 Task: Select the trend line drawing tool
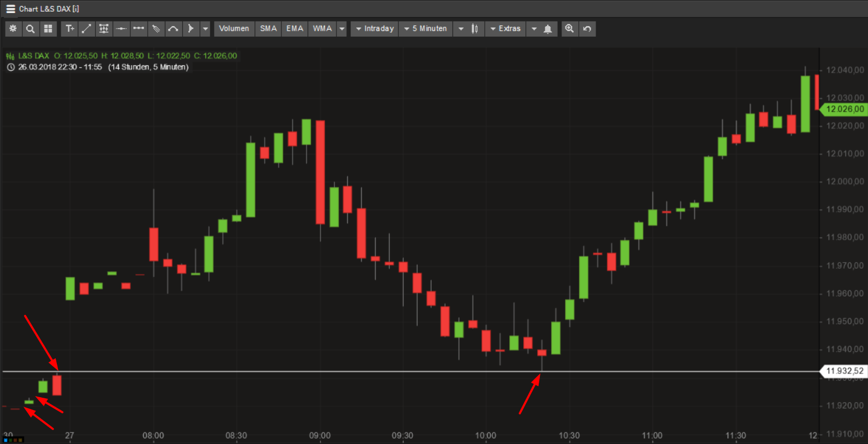pos(86,28)
